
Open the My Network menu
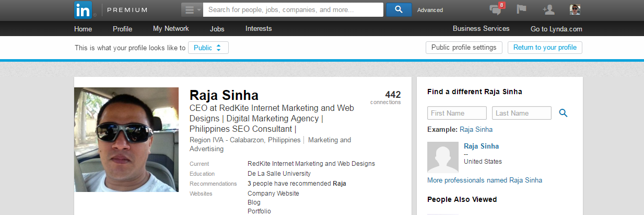click(x=171, y=29)
